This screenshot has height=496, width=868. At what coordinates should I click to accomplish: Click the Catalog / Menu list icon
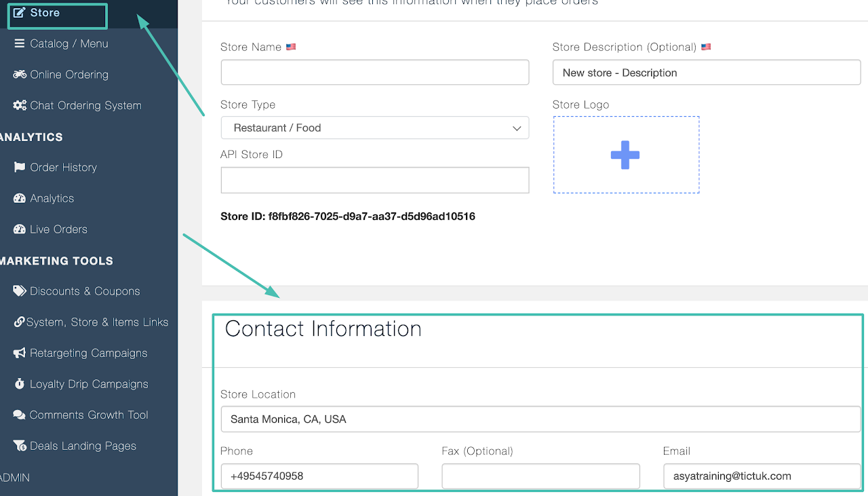tap(20, 43)
